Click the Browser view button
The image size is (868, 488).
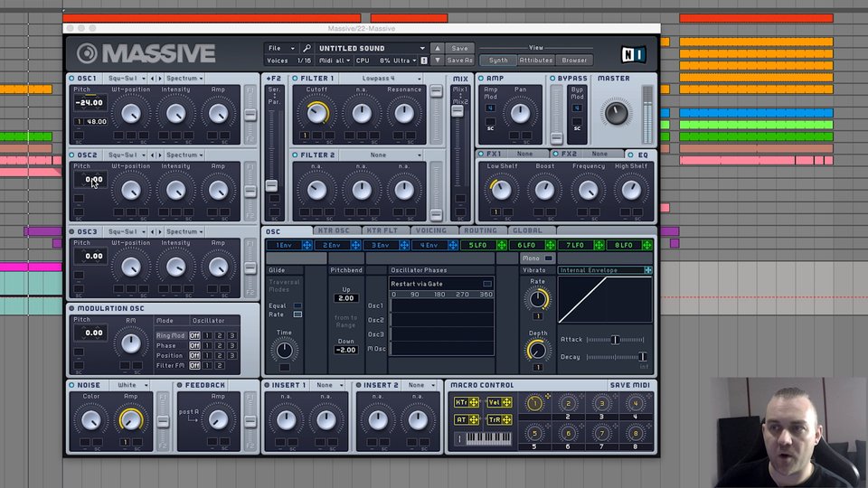click(x=574, y=61)
